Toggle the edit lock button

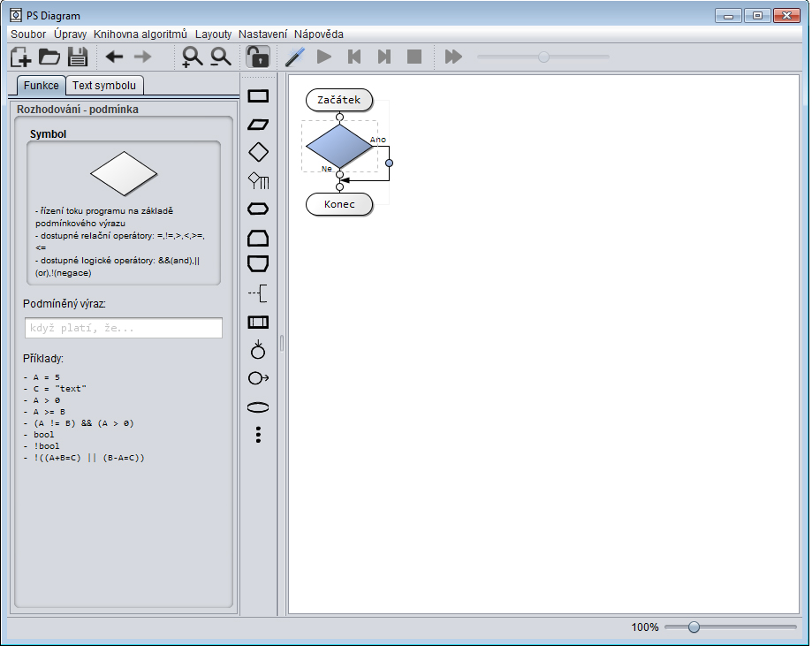[257, 57]
